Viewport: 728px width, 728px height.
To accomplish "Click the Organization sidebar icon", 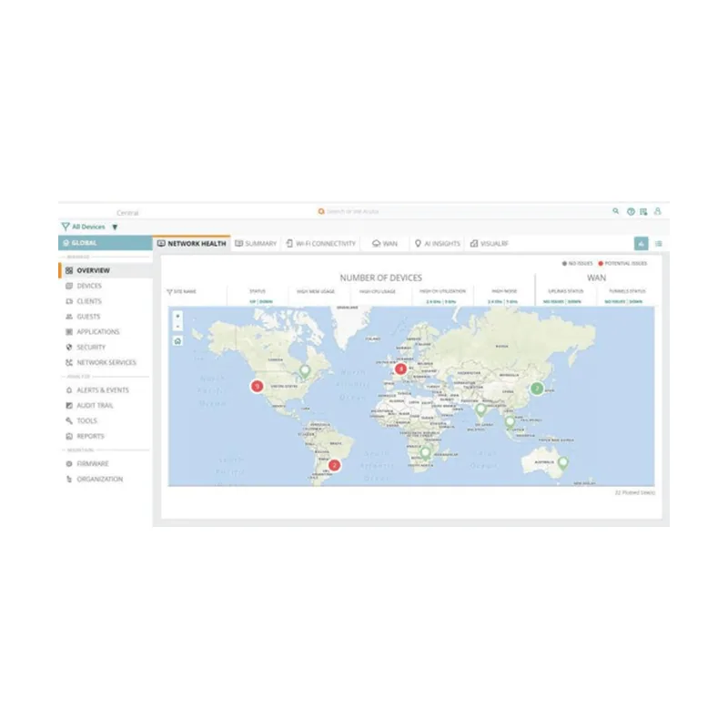I will pyautogui.click(x=69, y=480).
